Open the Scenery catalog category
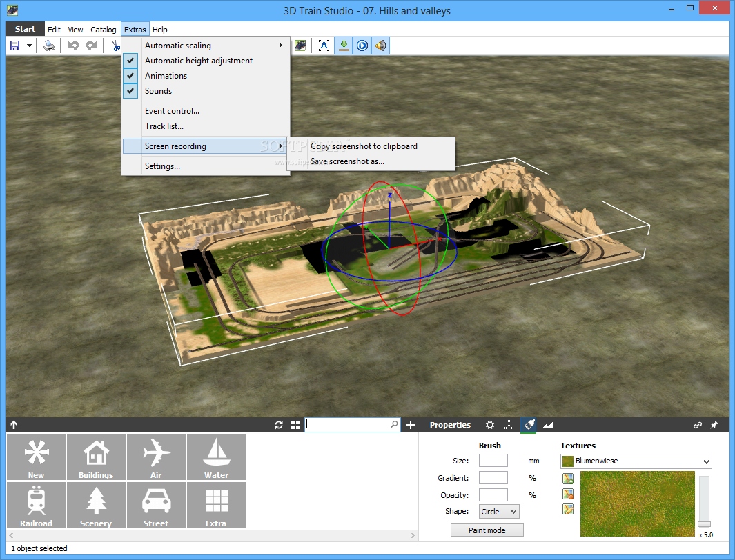The image size is (735, 560). pos(96,506)
